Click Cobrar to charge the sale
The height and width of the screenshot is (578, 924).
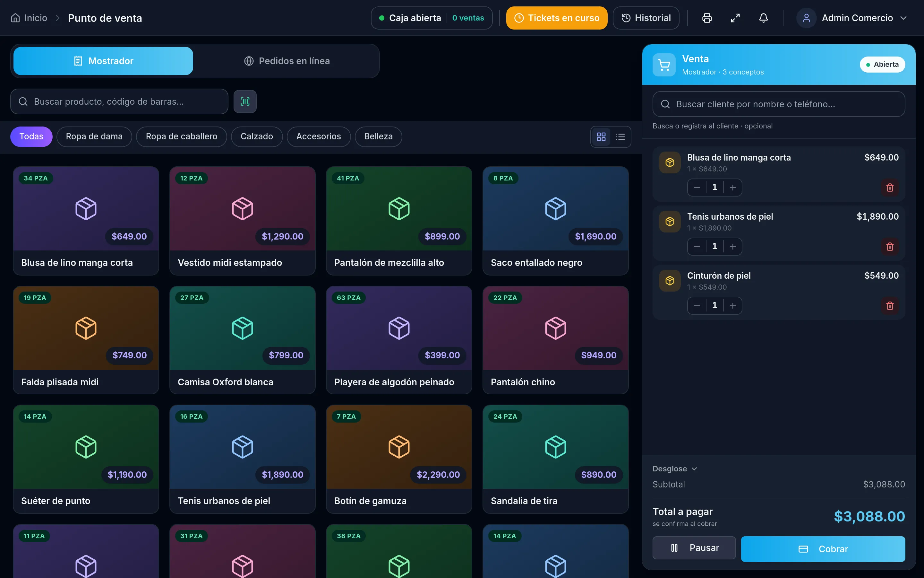pyautogui.click(x=823, y=549)
